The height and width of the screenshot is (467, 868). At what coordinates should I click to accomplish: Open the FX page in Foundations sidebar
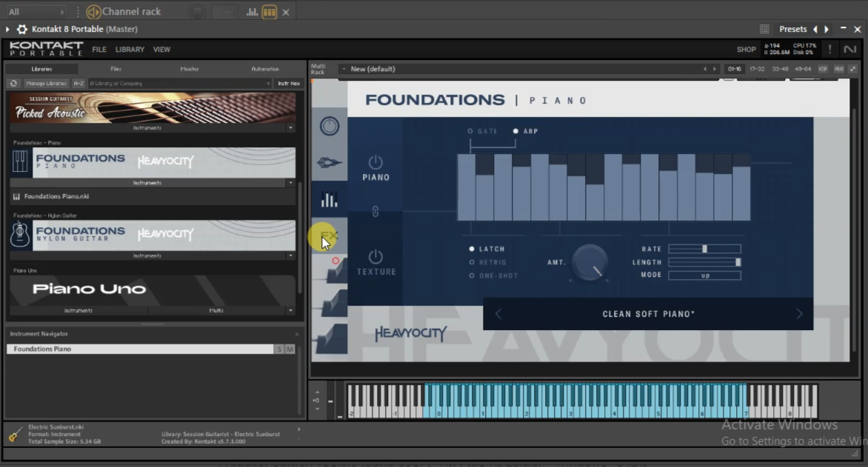click(330, 235)
